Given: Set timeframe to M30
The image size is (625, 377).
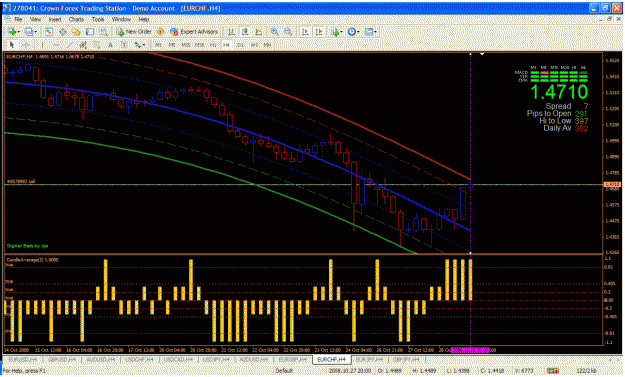Looking at the screenshot, I should (x=199, y=45).
